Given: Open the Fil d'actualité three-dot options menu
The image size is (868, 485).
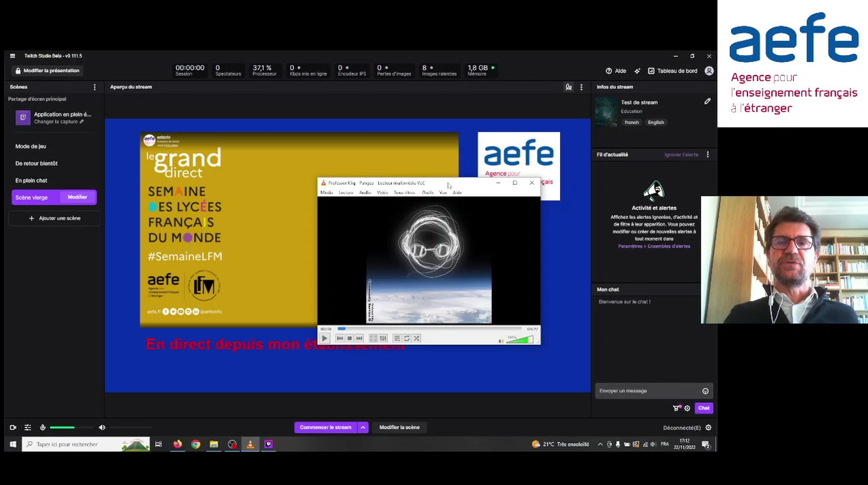Looking at the screenshot, I should [x=708, y=155].
